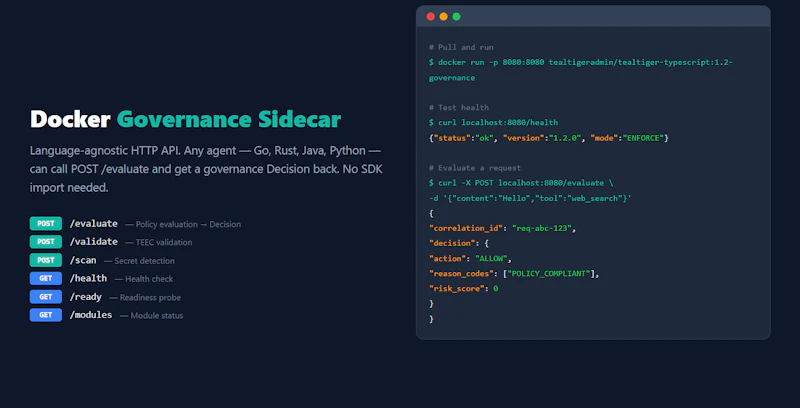Click the 'curl localhost:8080/health' command
This screenshot has height=408, width=800.
(493, 122)
